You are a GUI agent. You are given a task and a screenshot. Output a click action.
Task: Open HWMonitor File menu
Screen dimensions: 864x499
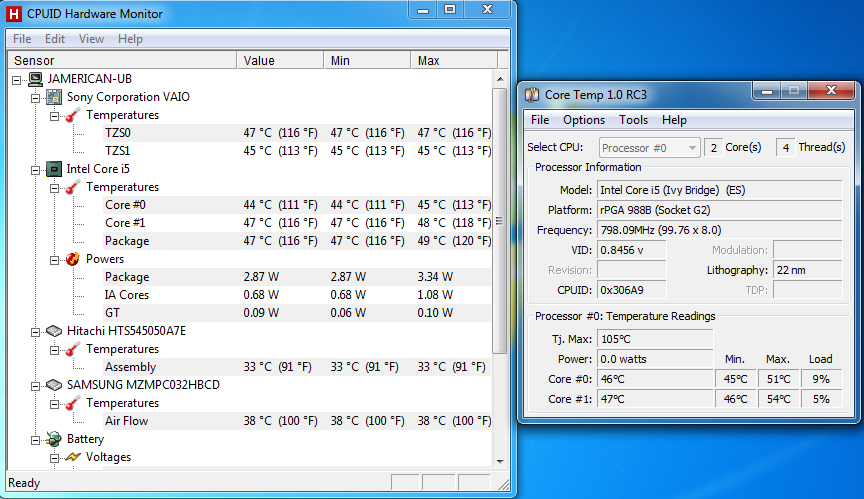coord(22,39)
